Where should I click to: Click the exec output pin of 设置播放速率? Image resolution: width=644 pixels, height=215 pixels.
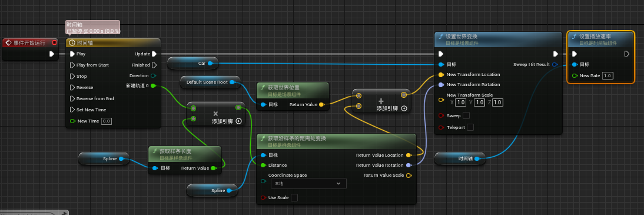[627, 54]
